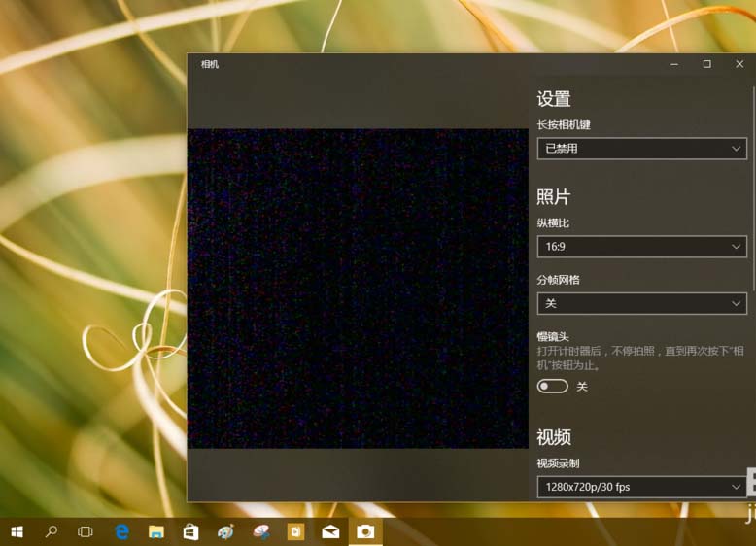Click the yellow app icon beside Mail

(x=295, y=531)
